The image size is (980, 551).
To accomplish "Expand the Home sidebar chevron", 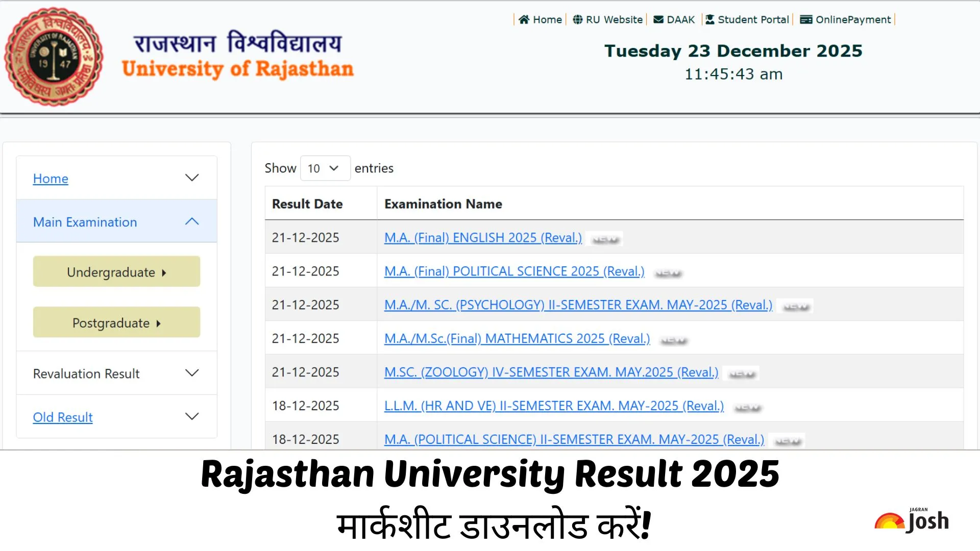I will pyautogui.click(x=192, y=178).
